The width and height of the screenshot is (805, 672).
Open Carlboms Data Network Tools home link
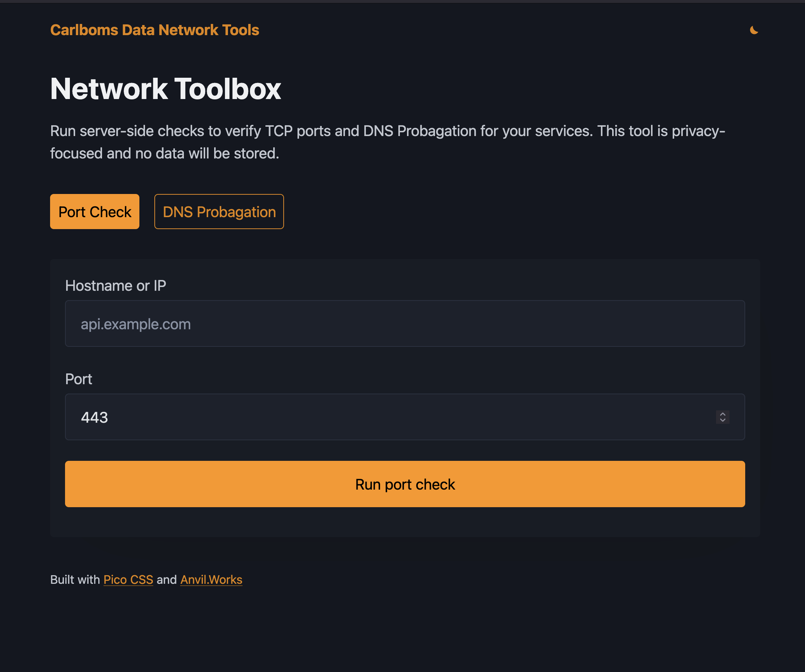click(x=154, y=30)
